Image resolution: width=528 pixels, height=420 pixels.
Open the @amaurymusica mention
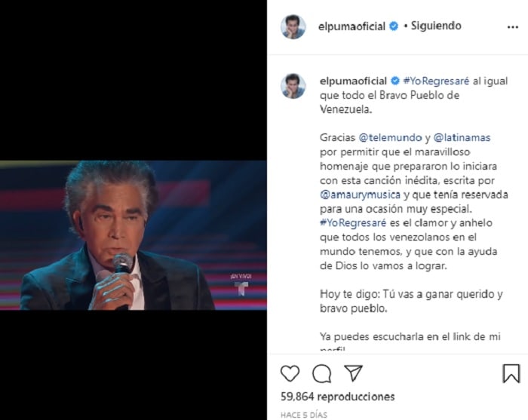360,195
